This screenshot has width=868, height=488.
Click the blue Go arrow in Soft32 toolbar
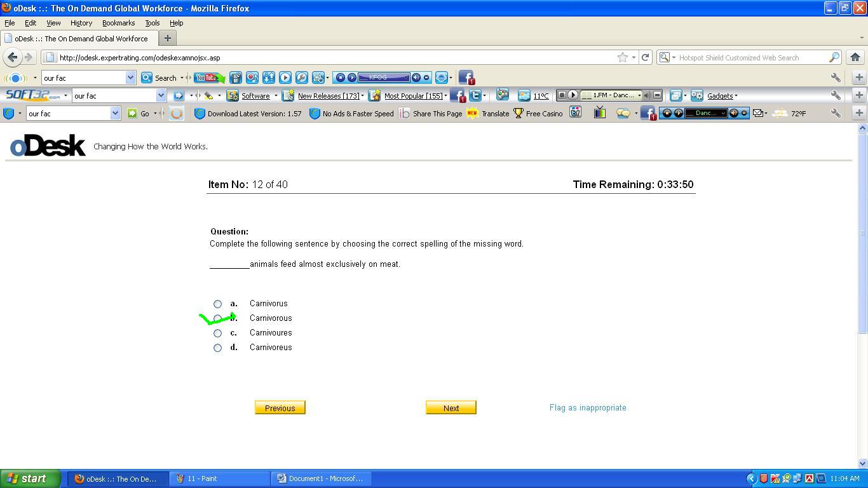179,95
